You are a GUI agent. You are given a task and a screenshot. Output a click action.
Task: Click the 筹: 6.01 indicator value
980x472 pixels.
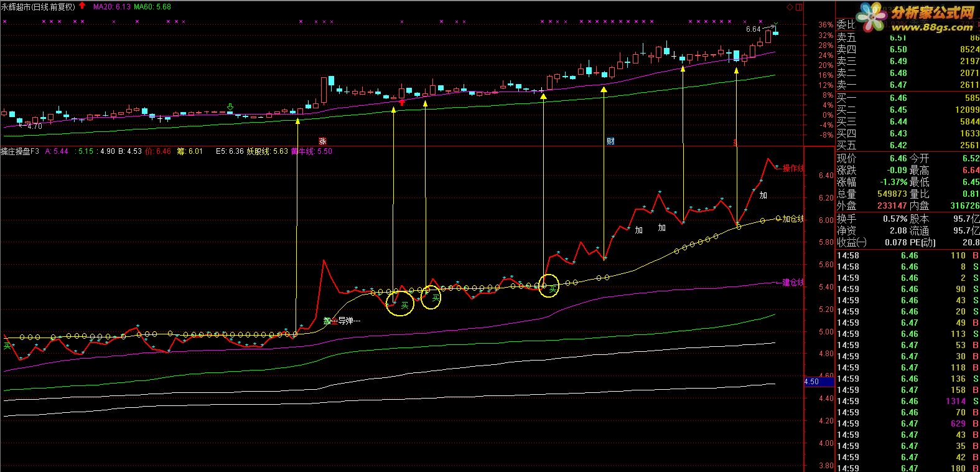click(190, 151)
